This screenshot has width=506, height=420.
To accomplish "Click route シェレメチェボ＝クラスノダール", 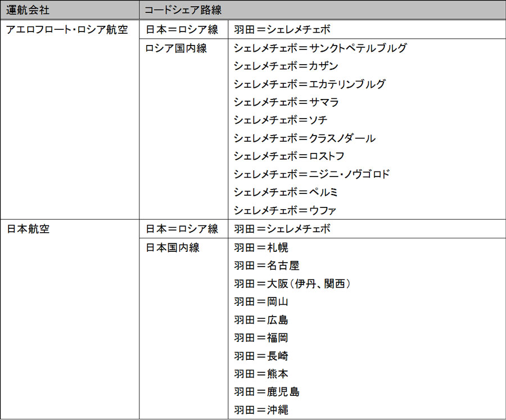I will pyautogui.click(x=305, y=138).
